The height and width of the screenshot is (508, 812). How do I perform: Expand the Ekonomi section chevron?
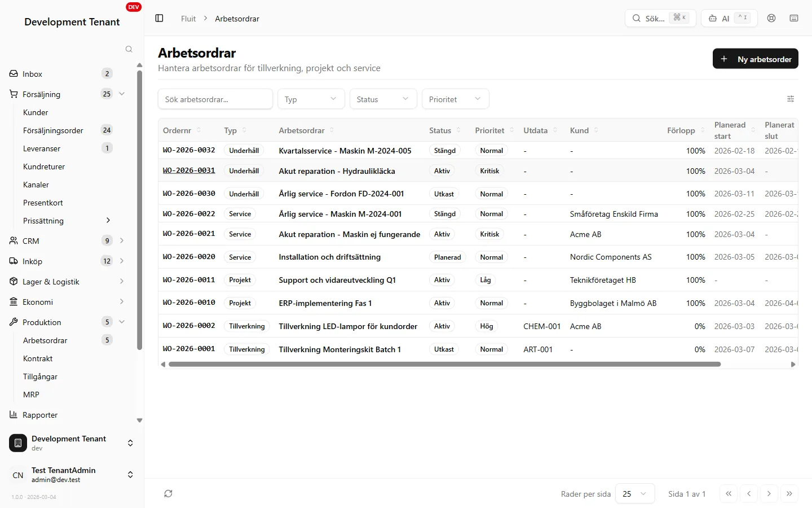(122, 301)
